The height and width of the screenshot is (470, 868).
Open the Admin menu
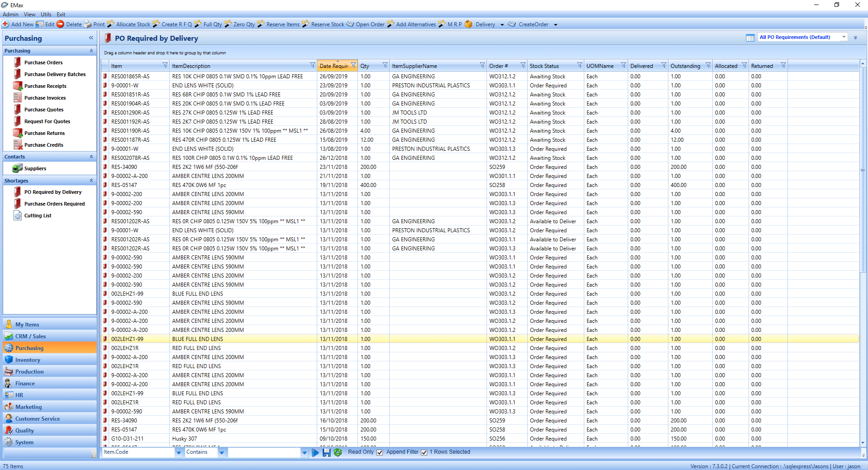10,14
